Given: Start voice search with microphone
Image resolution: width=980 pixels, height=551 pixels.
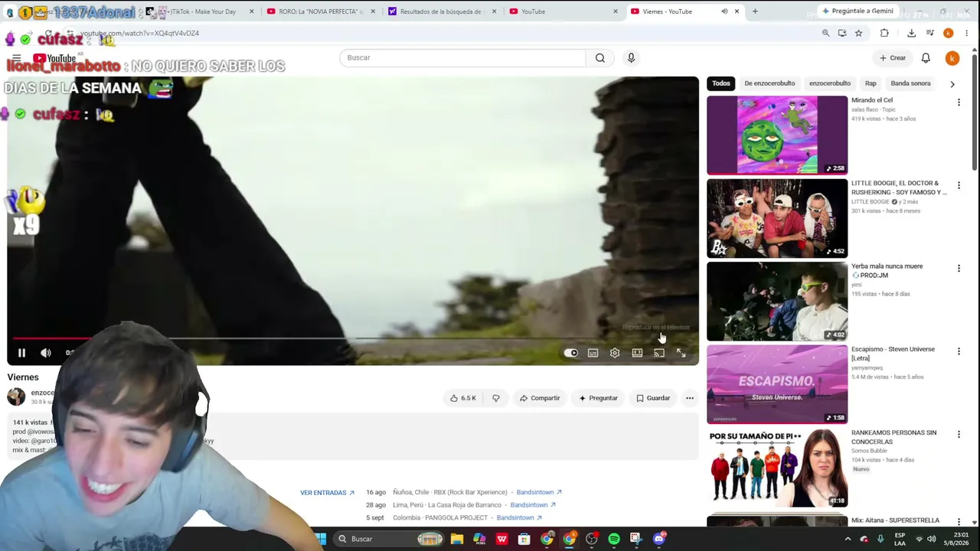Looking at the screenshot, I should 631,57.
